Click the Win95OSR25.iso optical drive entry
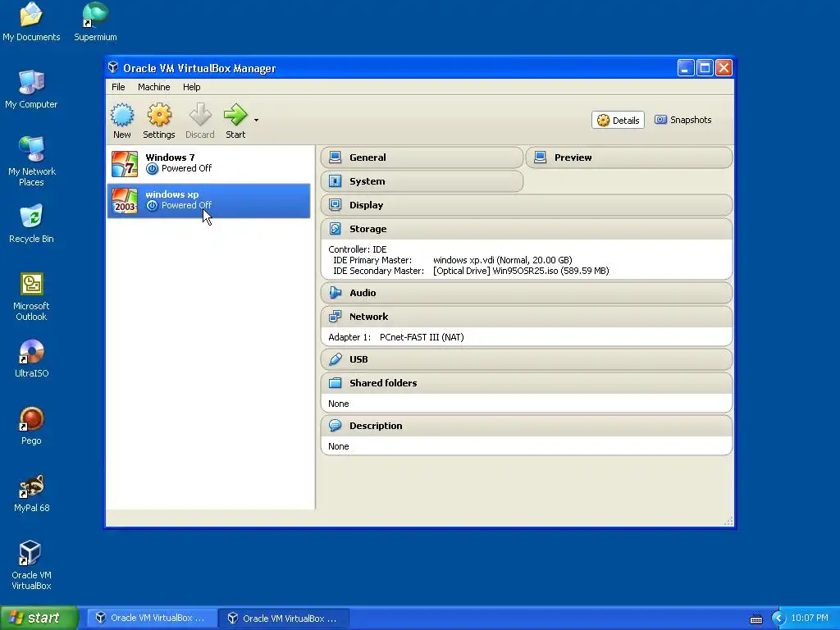Image resolution: width=840 pixels, height=630 pixels. [521, 271]
